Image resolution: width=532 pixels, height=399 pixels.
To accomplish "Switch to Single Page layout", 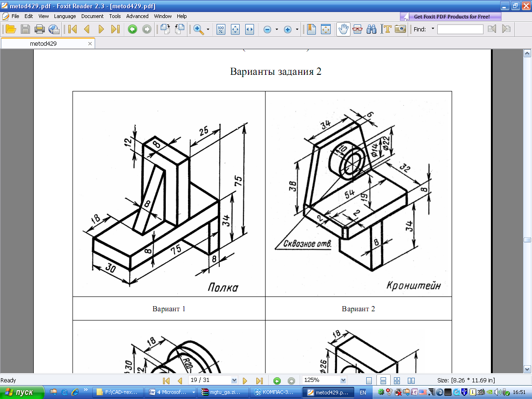I will [x=369, y=381].
